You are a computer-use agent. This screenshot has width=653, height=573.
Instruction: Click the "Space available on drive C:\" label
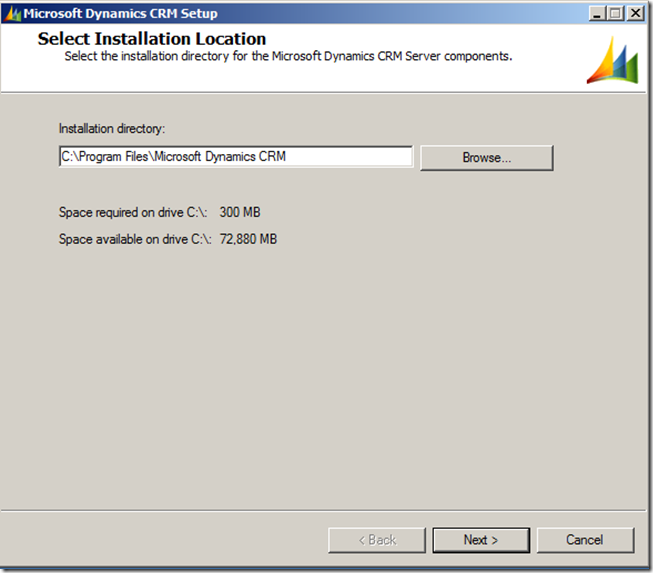[x=135, y=239]
